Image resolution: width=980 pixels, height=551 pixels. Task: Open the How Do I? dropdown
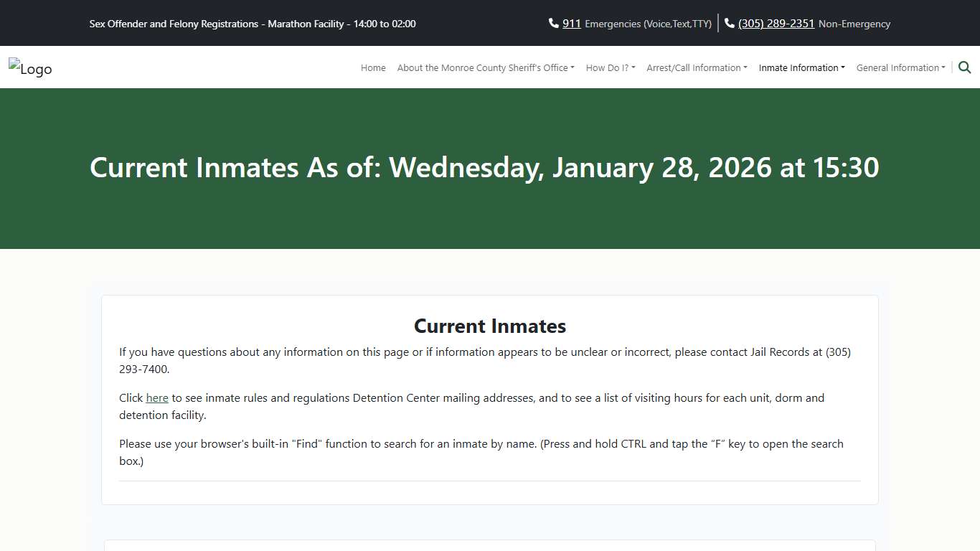[611, 68]
